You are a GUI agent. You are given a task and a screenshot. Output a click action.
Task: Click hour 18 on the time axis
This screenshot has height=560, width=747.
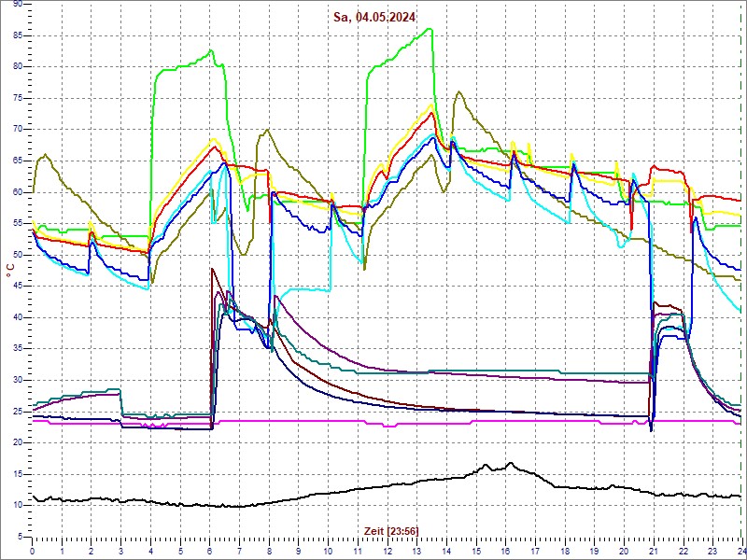click(x=564, y=550)
